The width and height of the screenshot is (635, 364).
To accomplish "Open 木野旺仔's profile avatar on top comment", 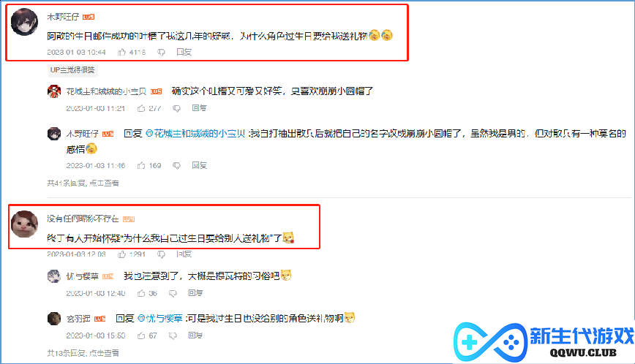I will coord(24,22).
